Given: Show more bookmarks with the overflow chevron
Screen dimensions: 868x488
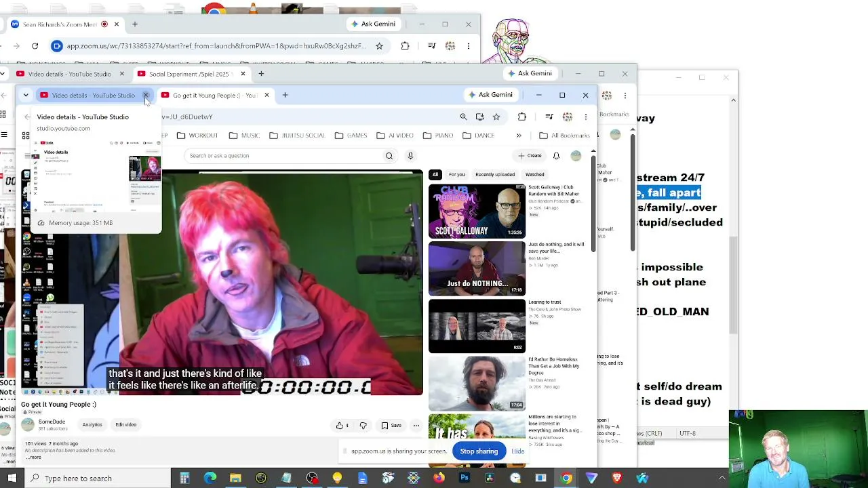Looking at the screenshot, I should click(x=519, y=136).
